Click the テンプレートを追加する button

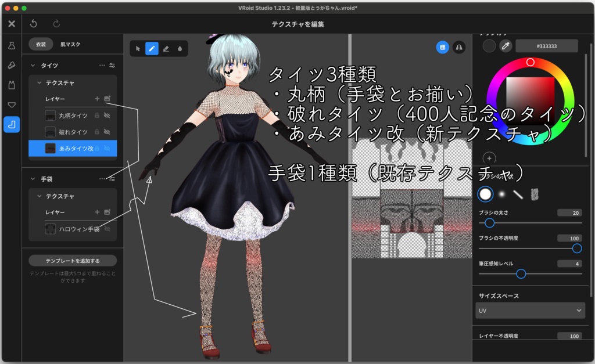72,260
